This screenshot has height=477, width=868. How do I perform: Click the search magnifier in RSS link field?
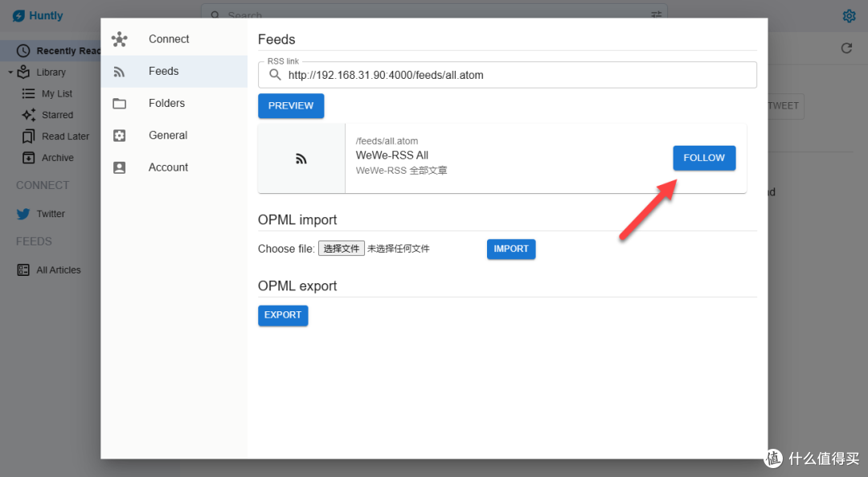pyautogui.click(x=275, y=75)
